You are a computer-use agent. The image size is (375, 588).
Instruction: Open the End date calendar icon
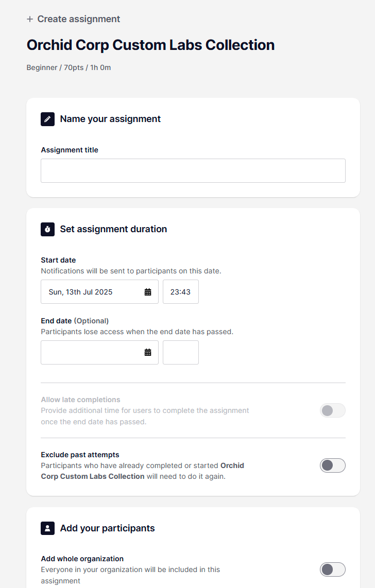click(x=148, y=353)
